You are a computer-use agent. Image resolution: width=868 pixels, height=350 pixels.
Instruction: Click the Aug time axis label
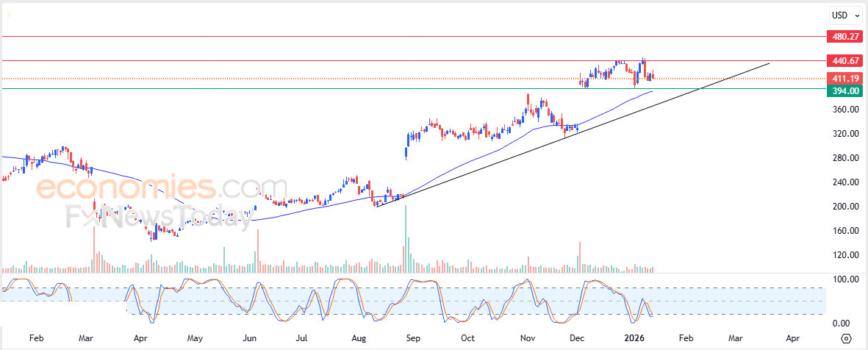coord(359,337)
